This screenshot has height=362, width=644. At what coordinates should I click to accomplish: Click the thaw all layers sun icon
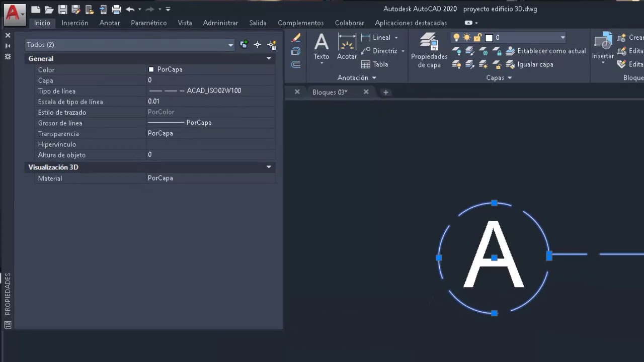click(x=484, y=64)
